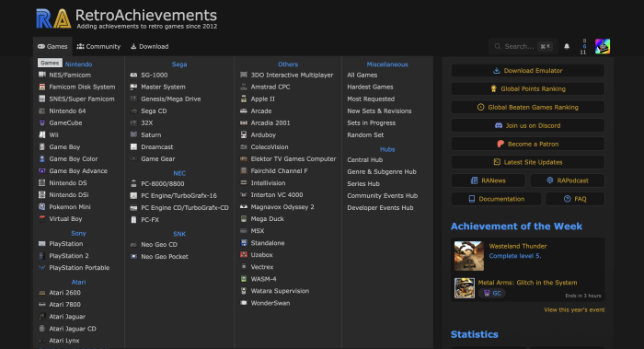Click the Wasteland Thunder achievement badge
Screen dimensions: 644x349
pos(469,256)
